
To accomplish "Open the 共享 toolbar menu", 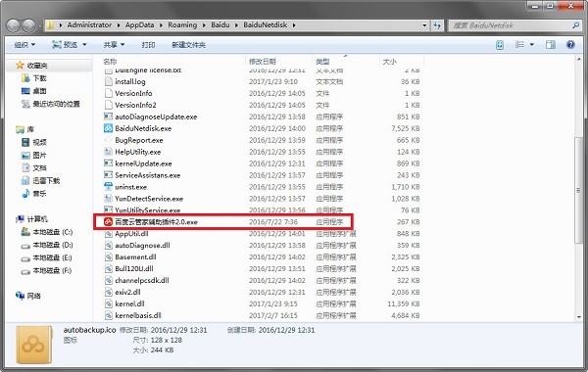I will point(114,45).
